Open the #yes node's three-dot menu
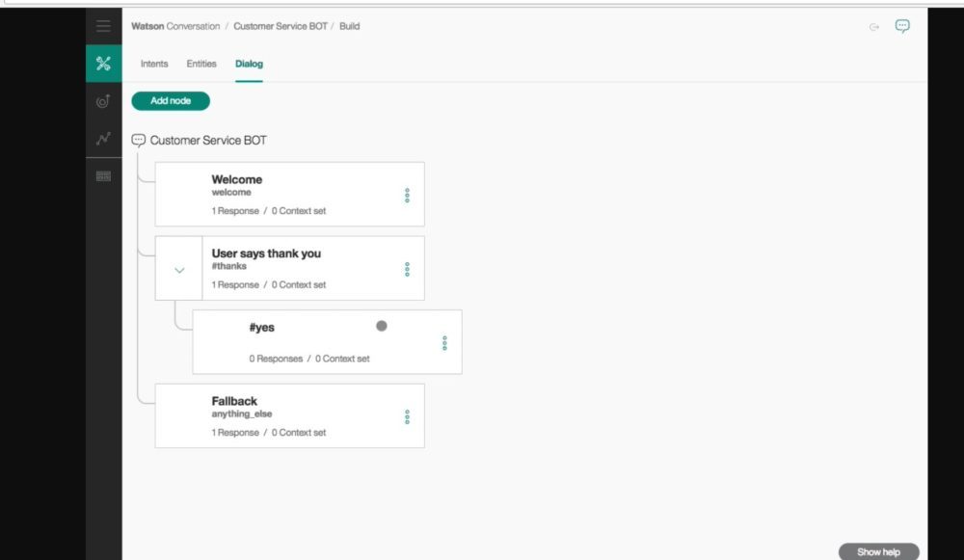Image resolution: width=964 pixels, height=560 pixels. pos(444,342)
